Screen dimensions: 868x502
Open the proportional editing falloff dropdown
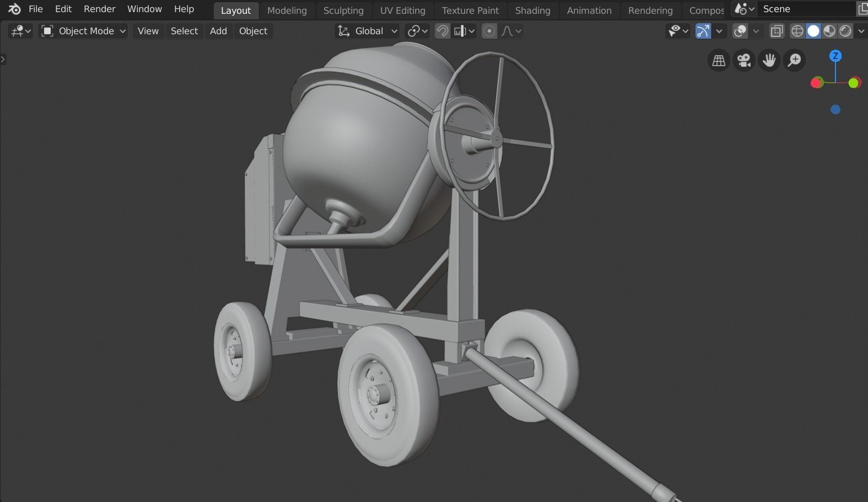click(511, 31)
